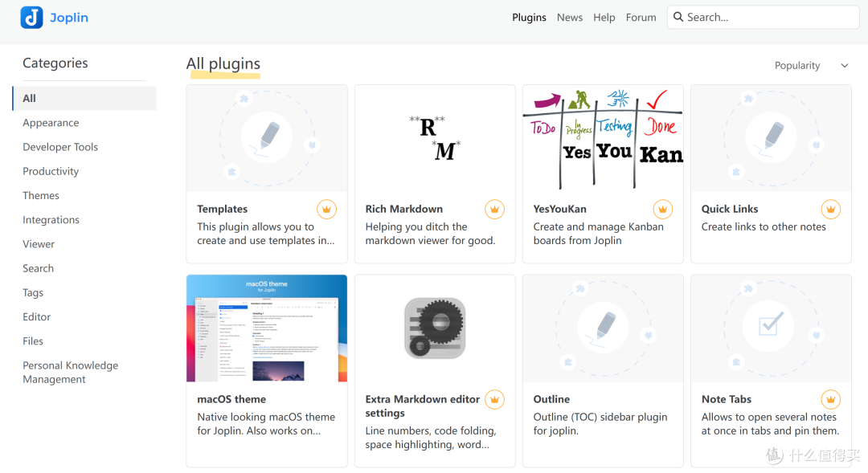Screen dimensions: 868x473
Task: Open the Outline plugin thumbnail
Action: pyautogui.click(x=603, y=328)
